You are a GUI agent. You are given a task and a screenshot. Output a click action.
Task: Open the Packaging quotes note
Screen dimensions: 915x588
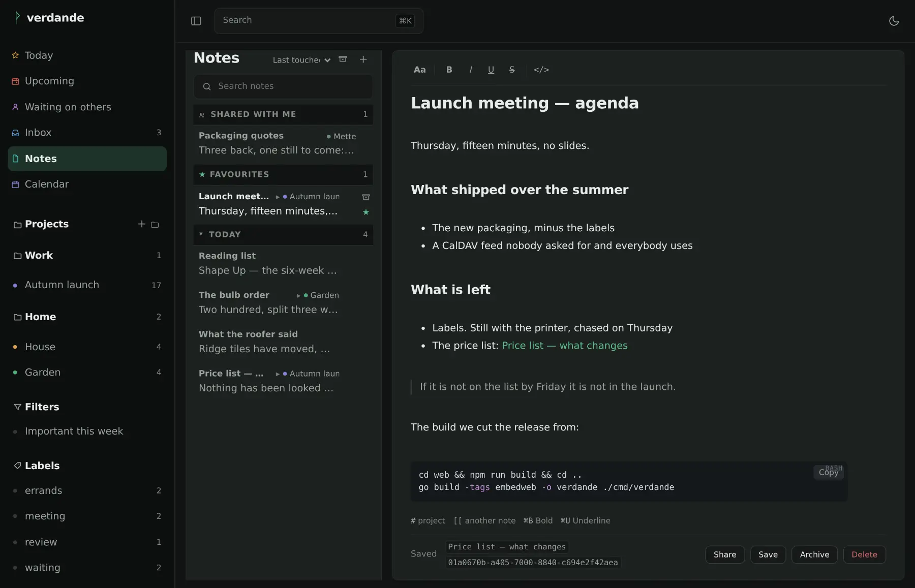(x=283, y=143)
